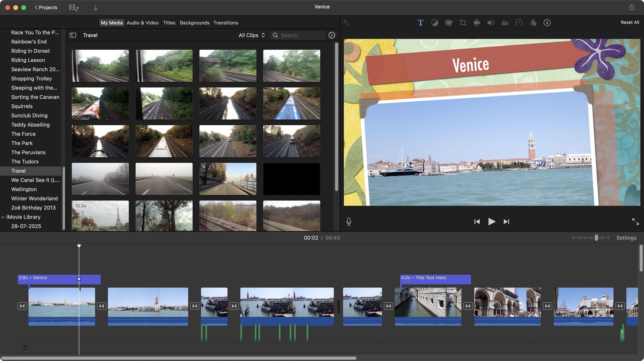Adjust the timeline zoom slider
The height and width of the screenshot is (361, 644).
click(597, 238)
